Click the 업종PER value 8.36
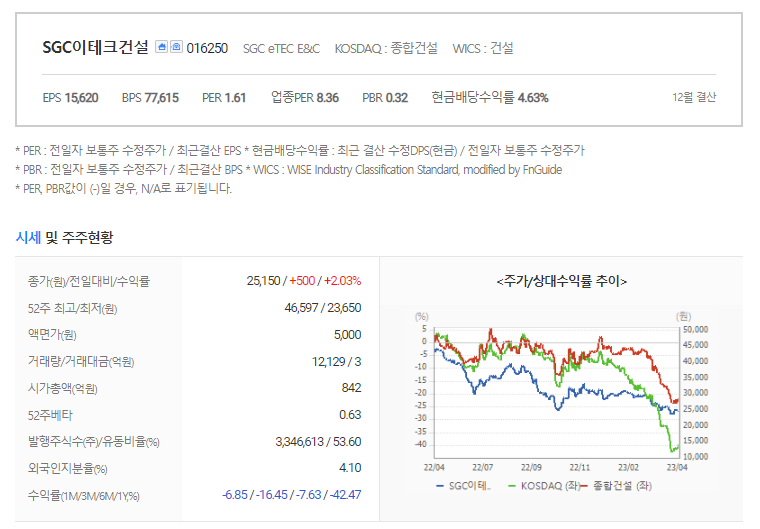This screenshot has height=529, width=760. (x=327, y=98)
